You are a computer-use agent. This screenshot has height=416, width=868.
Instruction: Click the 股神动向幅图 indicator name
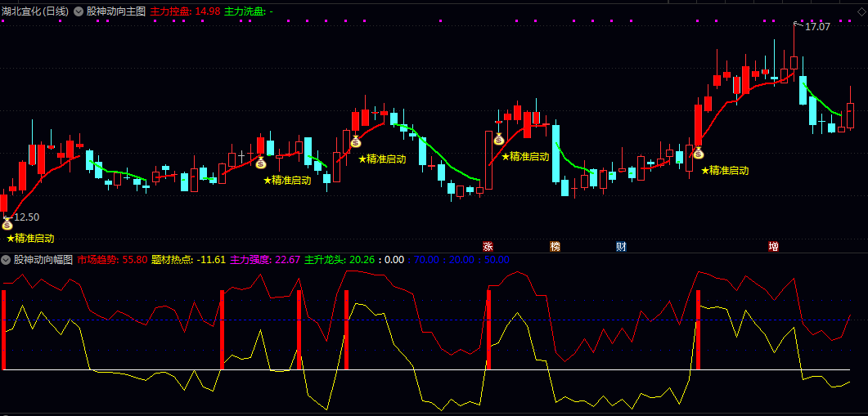pos(43,260)
